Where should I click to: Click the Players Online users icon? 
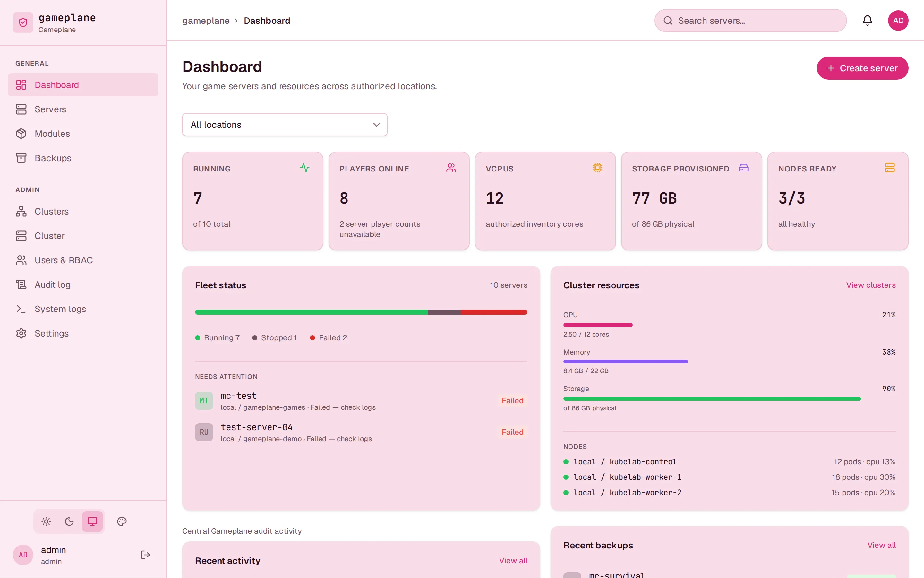click(451, 168)
